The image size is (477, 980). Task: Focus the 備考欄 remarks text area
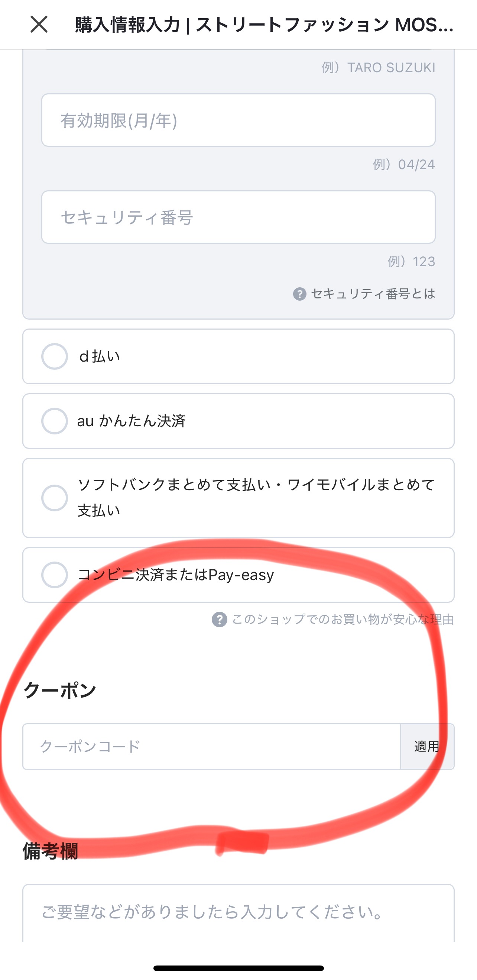click(238, 913)
